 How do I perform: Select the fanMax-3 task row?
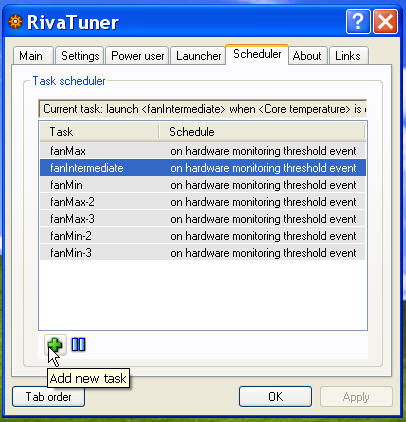(203, 219)
